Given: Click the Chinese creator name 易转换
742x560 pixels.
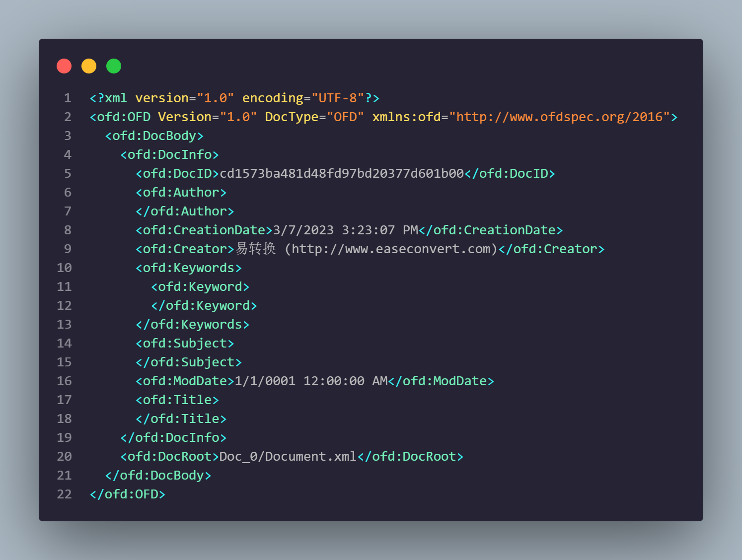Looking at the screenshot, I should [x=256, y=249].
